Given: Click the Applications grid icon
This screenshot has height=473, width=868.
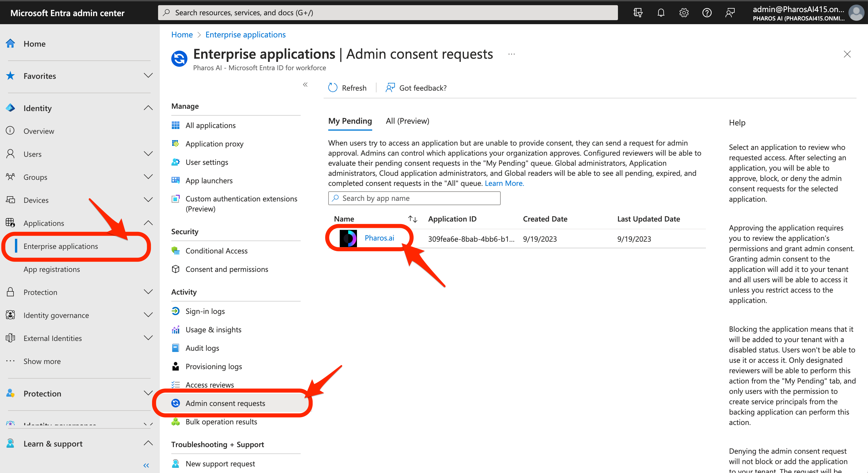Looking at the screenshot, I should (10, 223).
